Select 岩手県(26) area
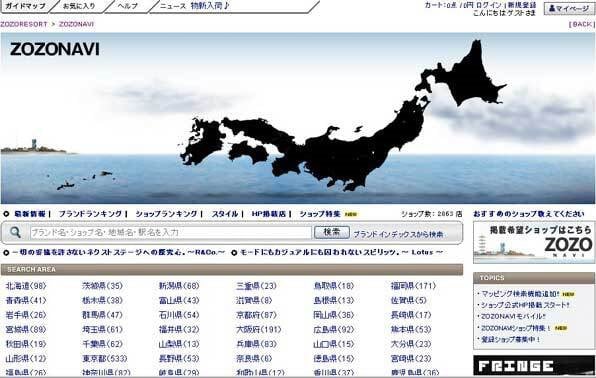596x378 pixels. (x=26, y=315)
